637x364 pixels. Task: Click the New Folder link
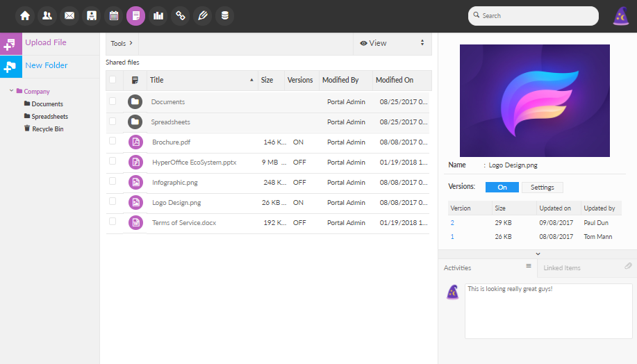click(47, 65)
